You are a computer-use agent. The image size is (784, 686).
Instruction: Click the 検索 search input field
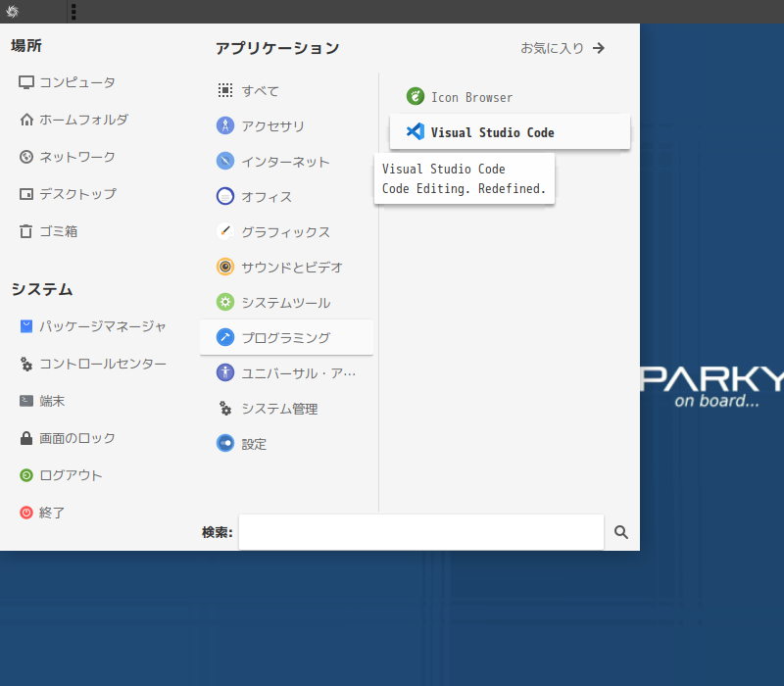pos(421,532)
